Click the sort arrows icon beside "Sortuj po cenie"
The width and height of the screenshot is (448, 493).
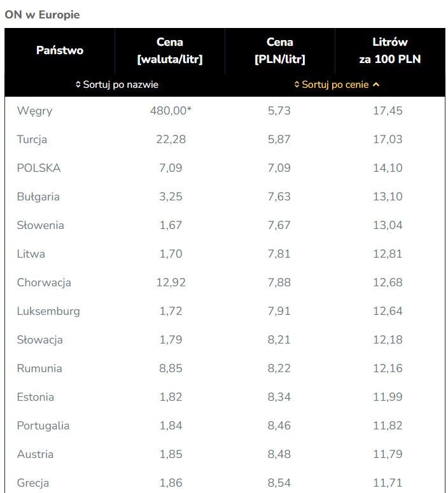tap(297, 85)
